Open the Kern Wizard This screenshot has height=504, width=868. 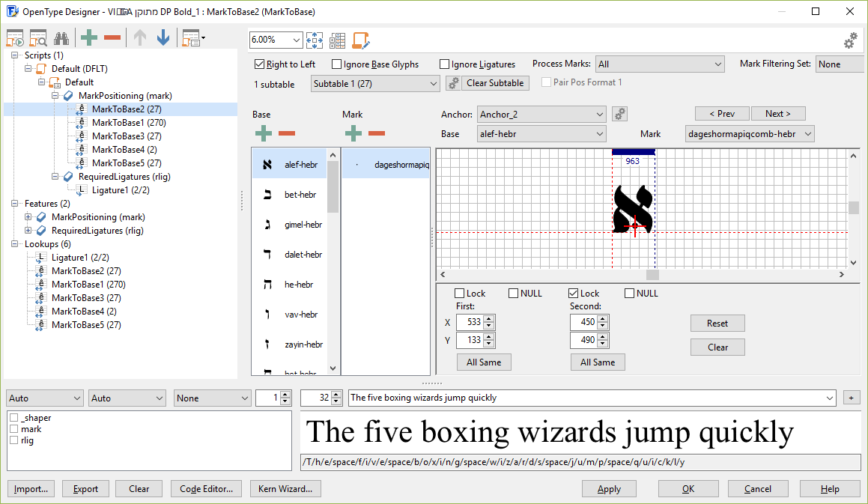285,488
